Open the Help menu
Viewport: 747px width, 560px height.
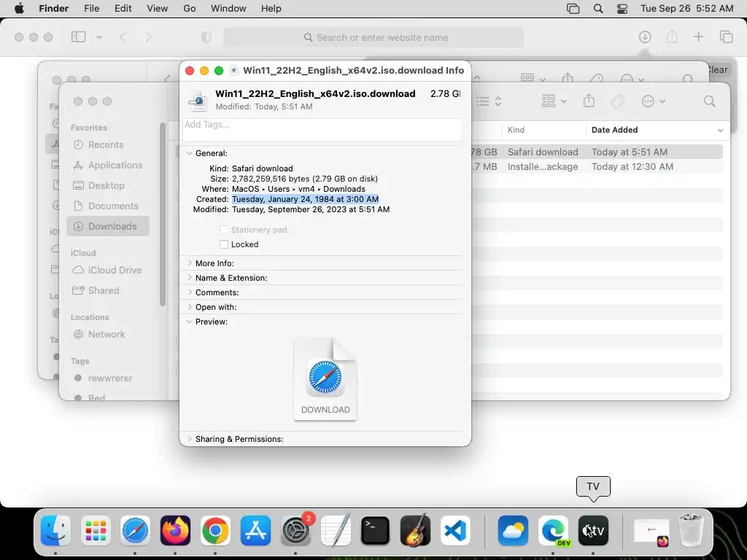[x=271, y=9]
